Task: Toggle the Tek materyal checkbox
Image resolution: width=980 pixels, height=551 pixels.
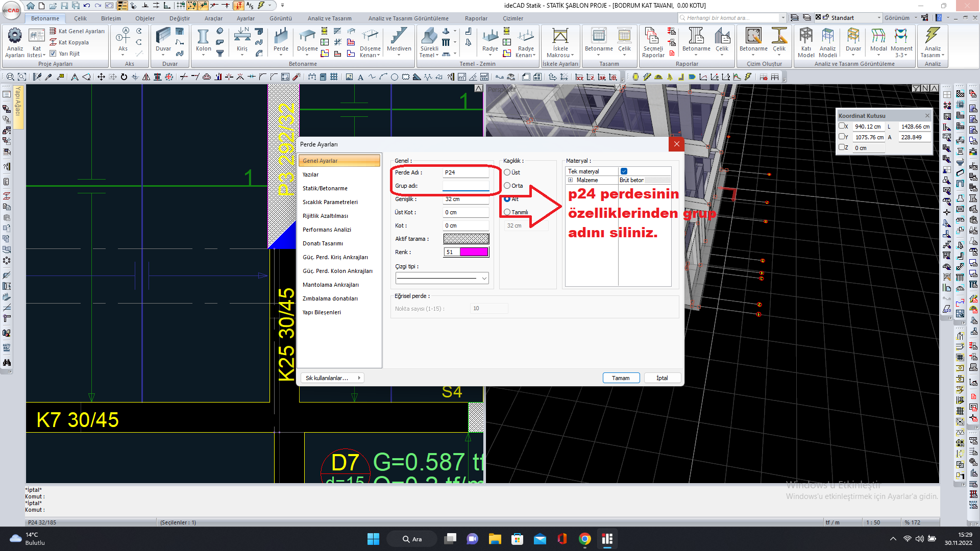Action: click(x=624, y=171)
